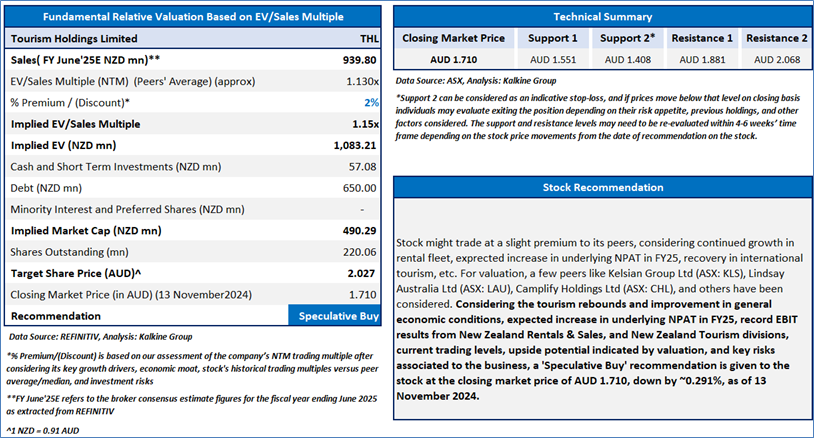Click the 2% premium value

[371, 103]
